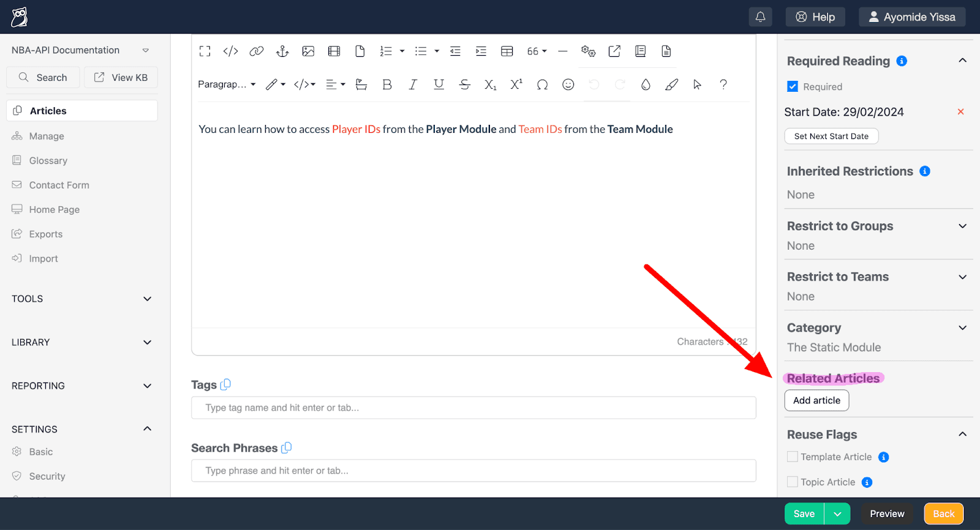Apply strikethrough formatting
This screenshot has height=530, width=980.
coord(465,84)
